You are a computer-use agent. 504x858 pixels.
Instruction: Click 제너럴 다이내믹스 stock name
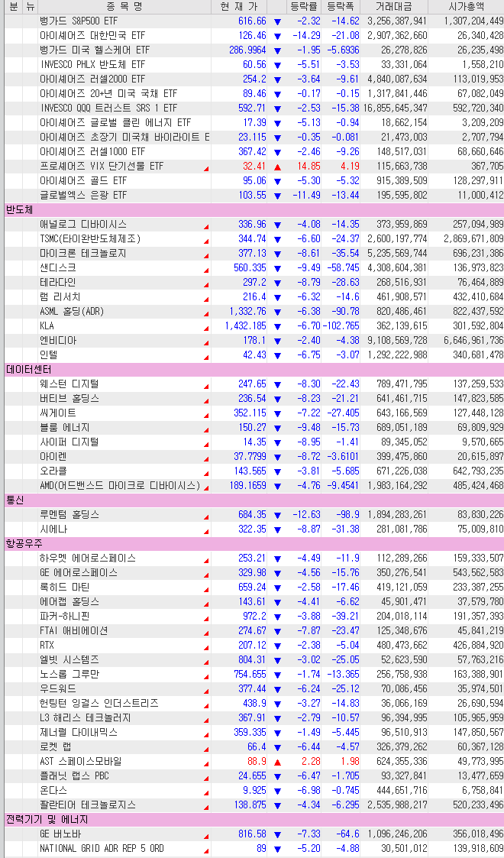[x=78, y=733]
